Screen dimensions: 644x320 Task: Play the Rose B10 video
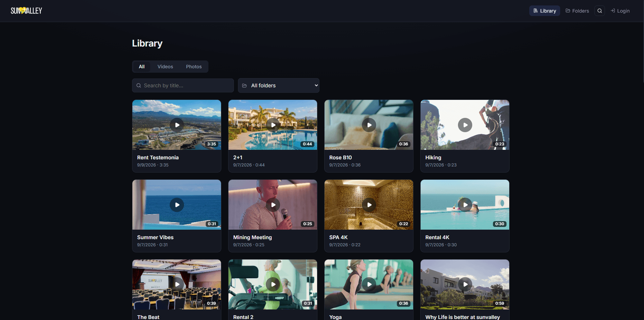click(x=369, y=125)
